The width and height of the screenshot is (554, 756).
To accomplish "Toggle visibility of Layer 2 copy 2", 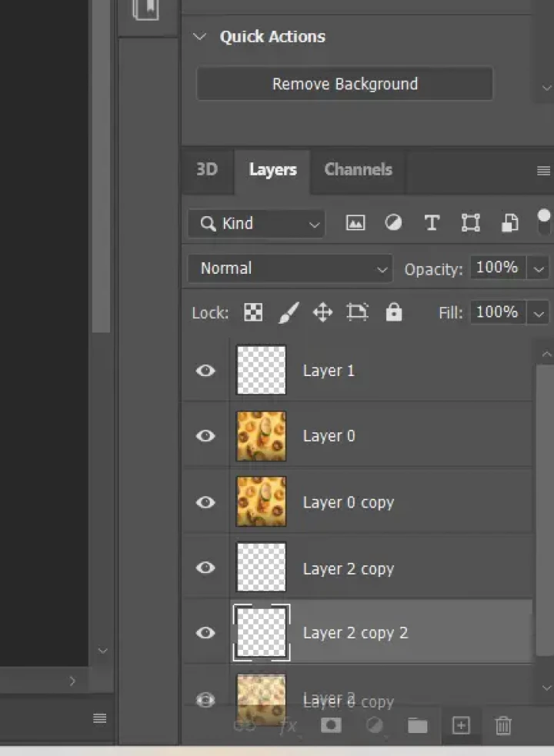I will [205, 633].
